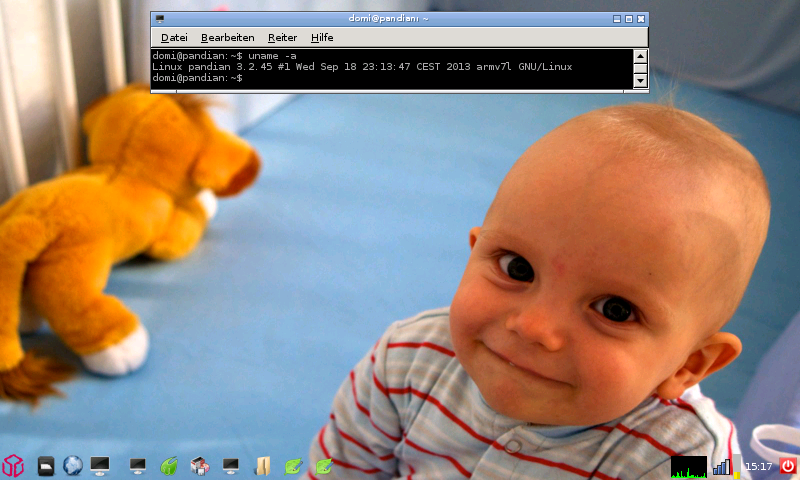Open the Hilfe menu
Image resolution: width=800 pixels, height=480 pixels.
click(x=321, y=37)
